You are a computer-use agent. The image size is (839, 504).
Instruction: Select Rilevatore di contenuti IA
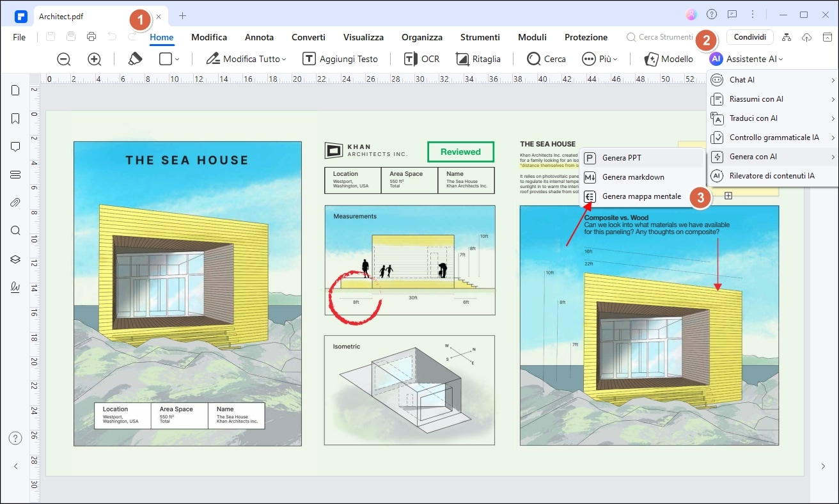(x=772, y=176)
